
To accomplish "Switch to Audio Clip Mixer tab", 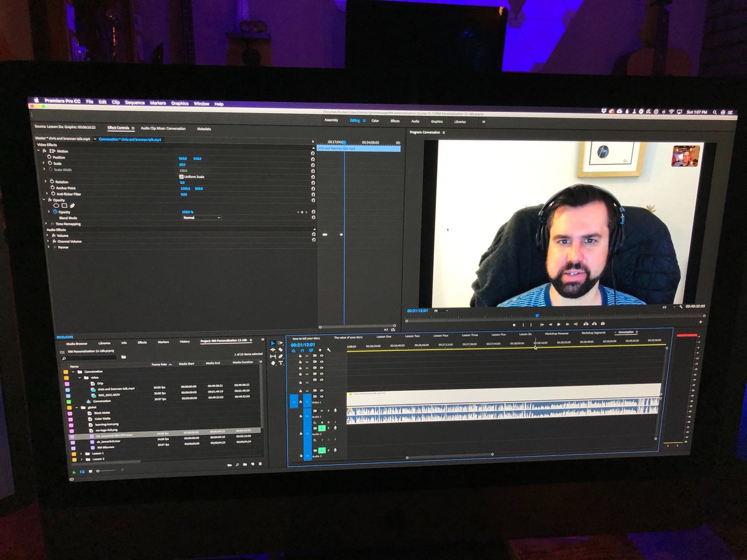I will click(163, 129).
